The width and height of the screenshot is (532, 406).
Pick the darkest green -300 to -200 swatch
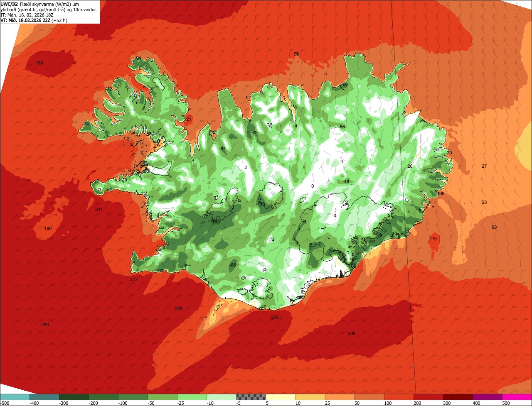tap(74, 396)
